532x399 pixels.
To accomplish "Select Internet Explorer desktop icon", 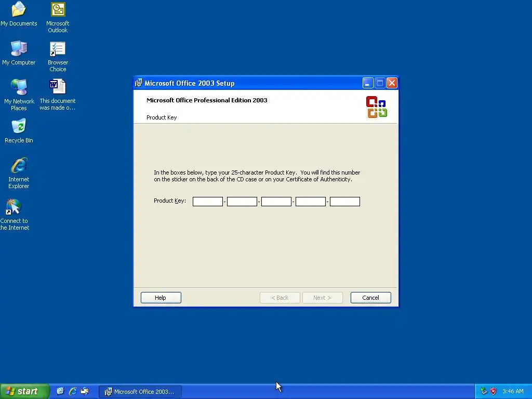I will [x=19, y=172].
